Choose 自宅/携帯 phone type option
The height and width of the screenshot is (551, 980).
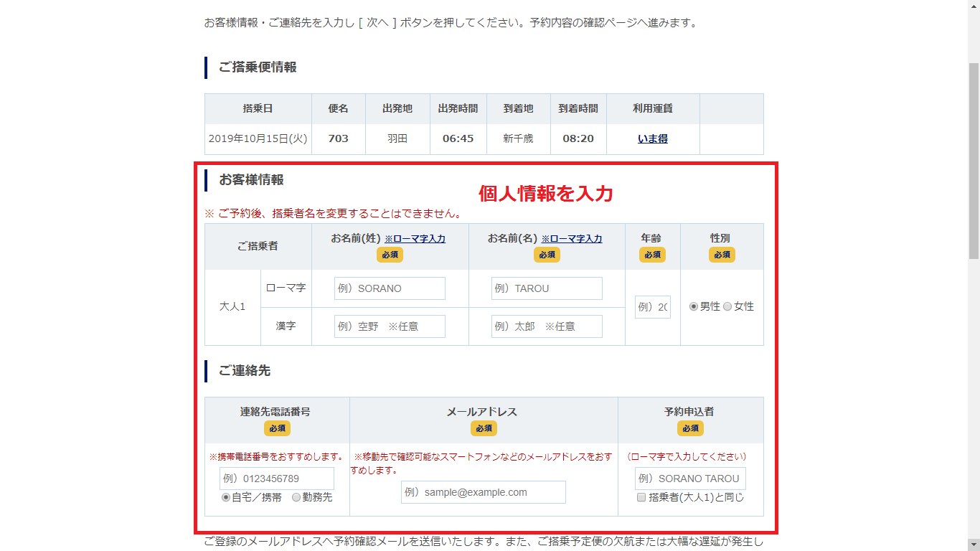click(226, 497)
